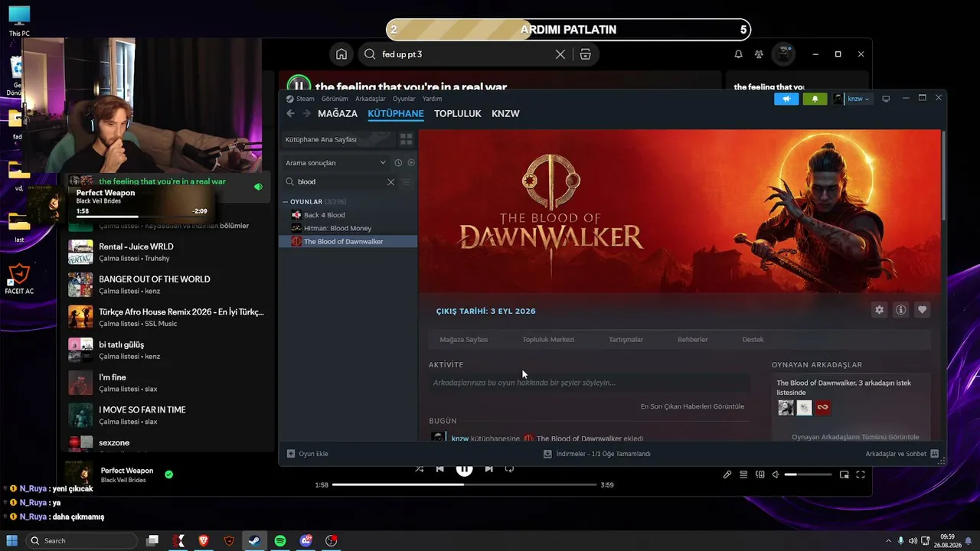Pause Spotify playback in bottom bar

[x=464, y=469]
